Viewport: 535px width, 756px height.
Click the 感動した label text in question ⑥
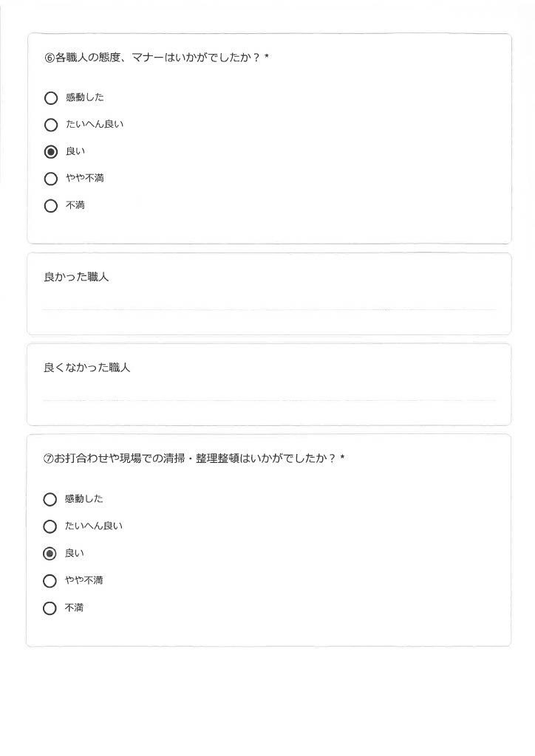pyautogui.click(x=85, y=97)
